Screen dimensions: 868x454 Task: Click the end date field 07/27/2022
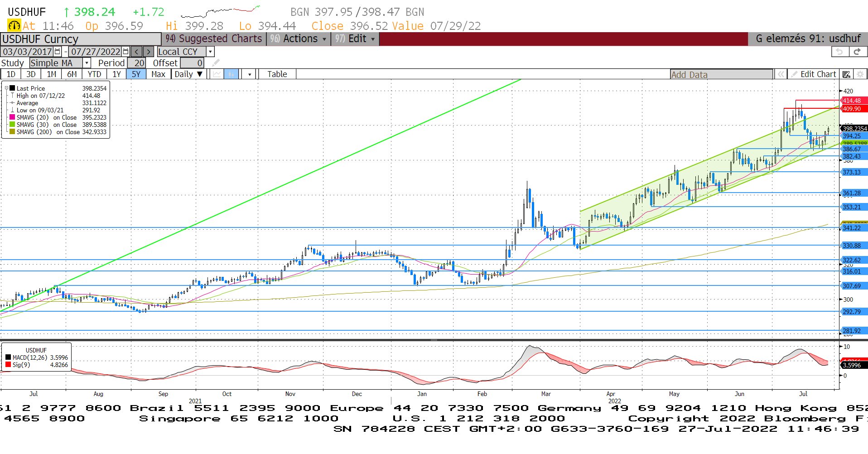pyautogui.click(x=96, y=52)
